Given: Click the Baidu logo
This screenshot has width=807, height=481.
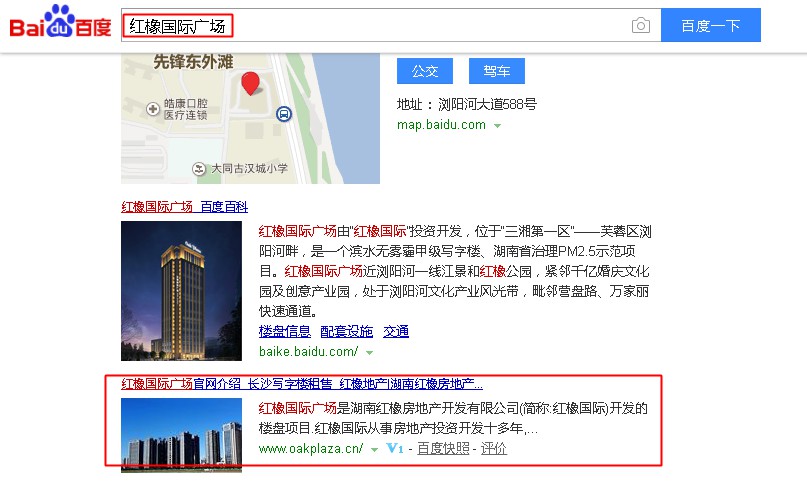Looking at the screenshot, I should (x=60, y=25).
